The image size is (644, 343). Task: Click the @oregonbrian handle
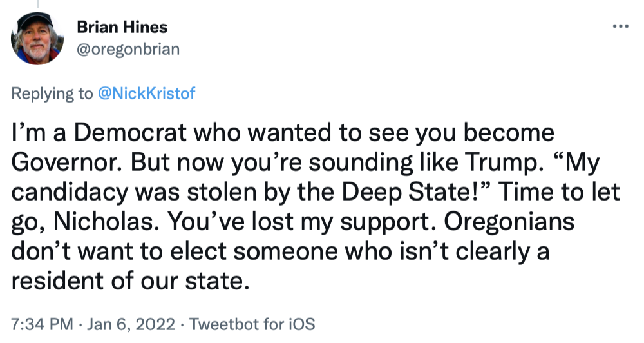click(x=128, y=49)
